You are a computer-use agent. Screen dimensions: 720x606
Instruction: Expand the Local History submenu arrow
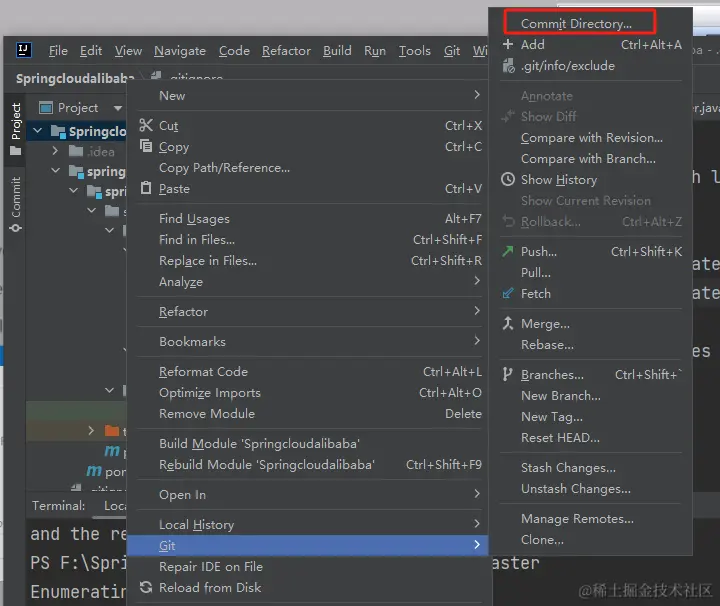tap(477, 524)
